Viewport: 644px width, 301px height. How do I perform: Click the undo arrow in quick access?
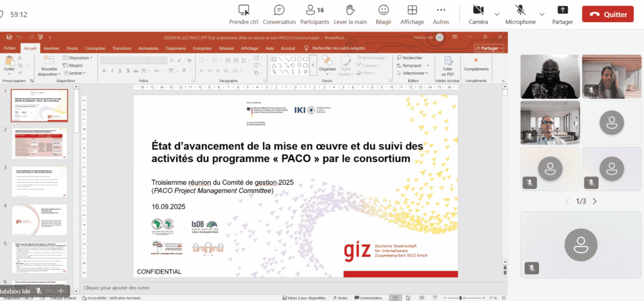pos(18,37)
